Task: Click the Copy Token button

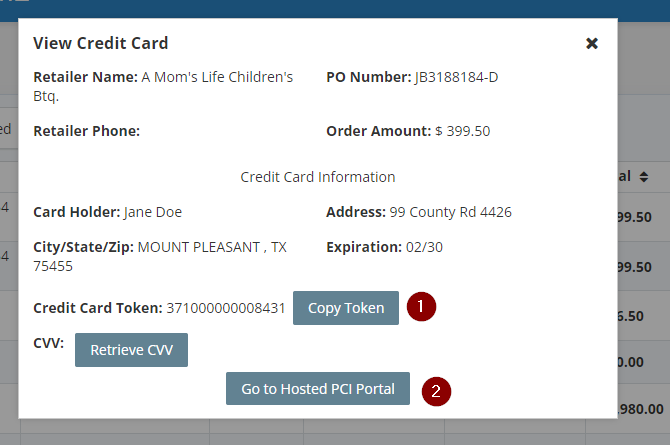Action: tap(346, 308)
